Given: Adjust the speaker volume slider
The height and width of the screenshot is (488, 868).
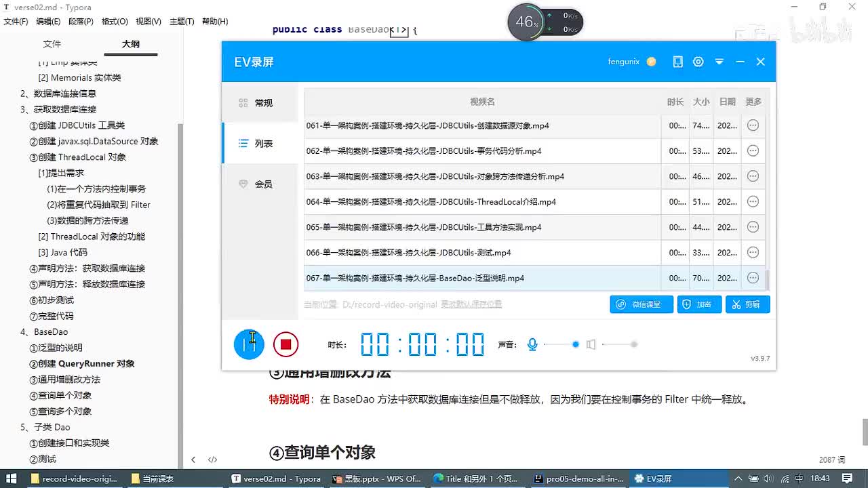Looking at the screenshot, I should 620,344.
